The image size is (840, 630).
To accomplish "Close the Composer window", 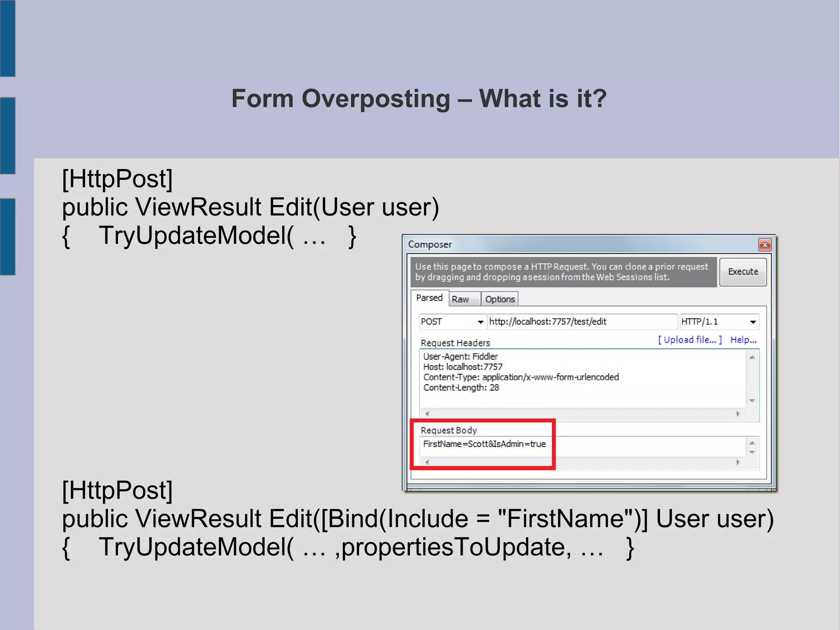I will (x=765, y=245).
